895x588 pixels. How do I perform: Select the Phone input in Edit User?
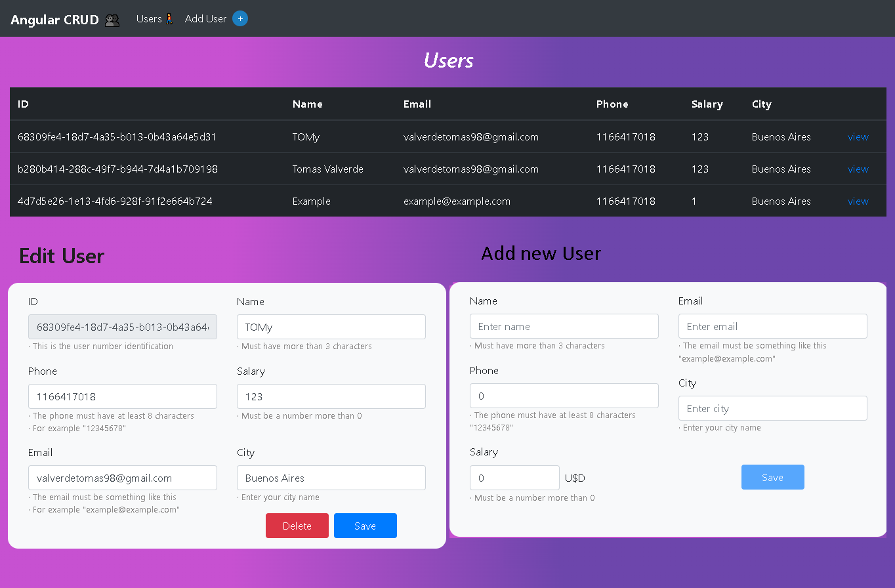click(x=122, y=396)
